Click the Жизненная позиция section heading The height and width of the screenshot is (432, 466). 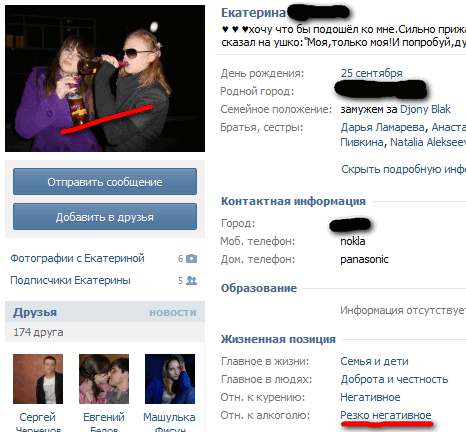[278, 339]
